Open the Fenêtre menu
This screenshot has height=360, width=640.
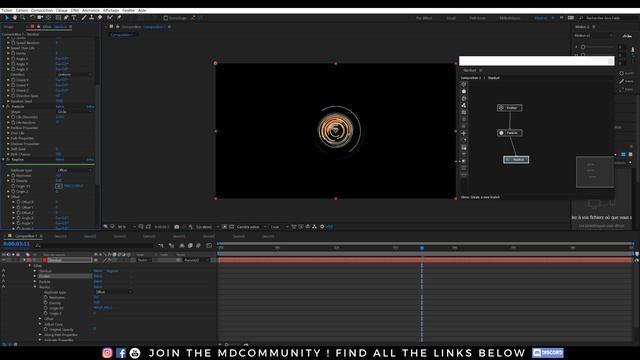[129, 10]
